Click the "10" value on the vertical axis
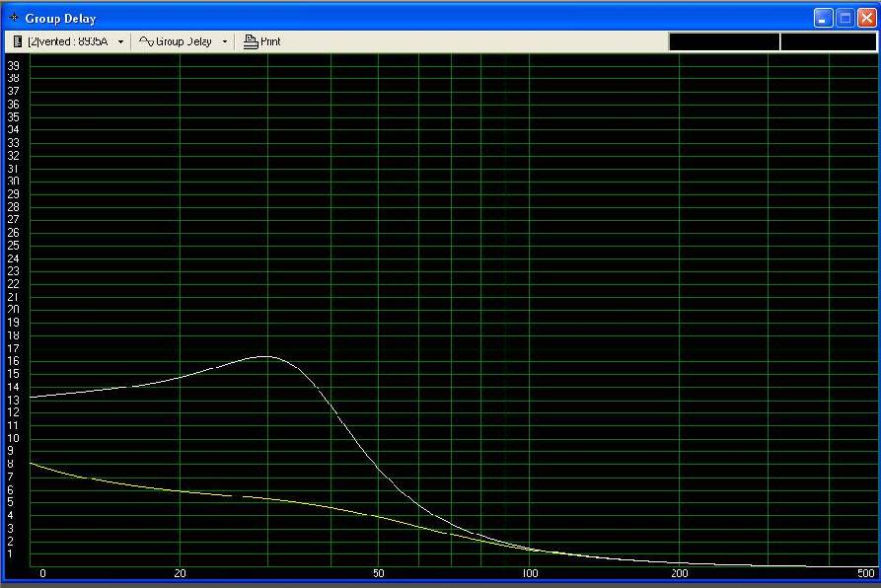This screenshot has width=881, height=588. pyautogui.click(x=13, y=438)
